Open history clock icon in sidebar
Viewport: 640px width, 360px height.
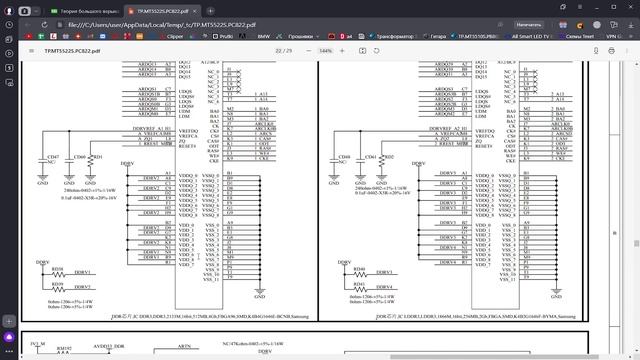tap(9, 25)
